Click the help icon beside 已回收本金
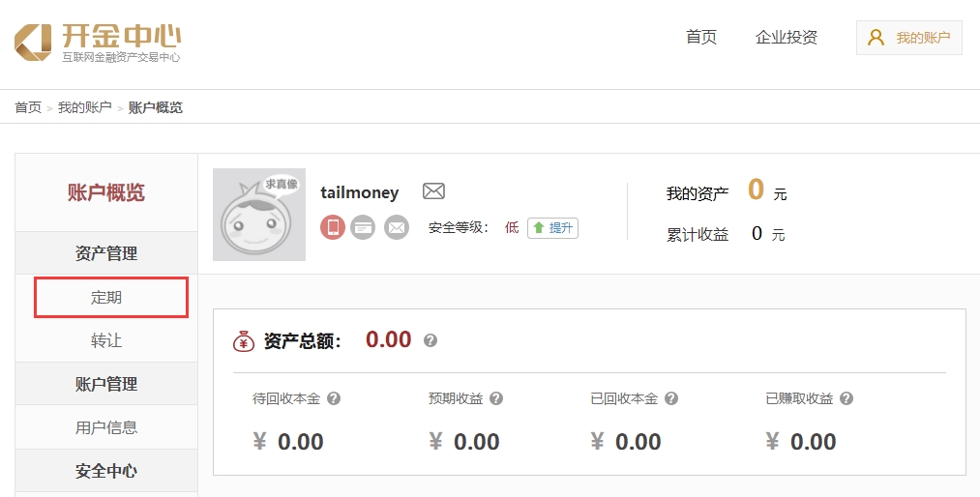The width and height of the screenshot is (980, 497). [x=671, y=398]
